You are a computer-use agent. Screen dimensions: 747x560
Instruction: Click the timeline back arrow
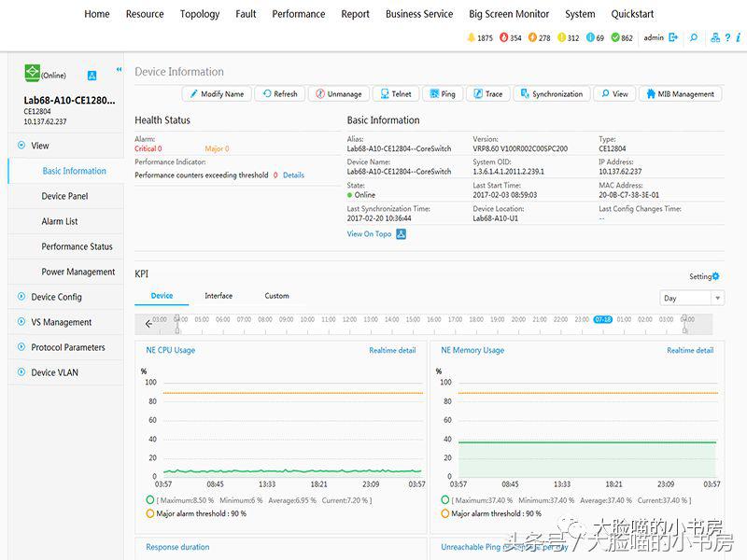coord(148,324)
